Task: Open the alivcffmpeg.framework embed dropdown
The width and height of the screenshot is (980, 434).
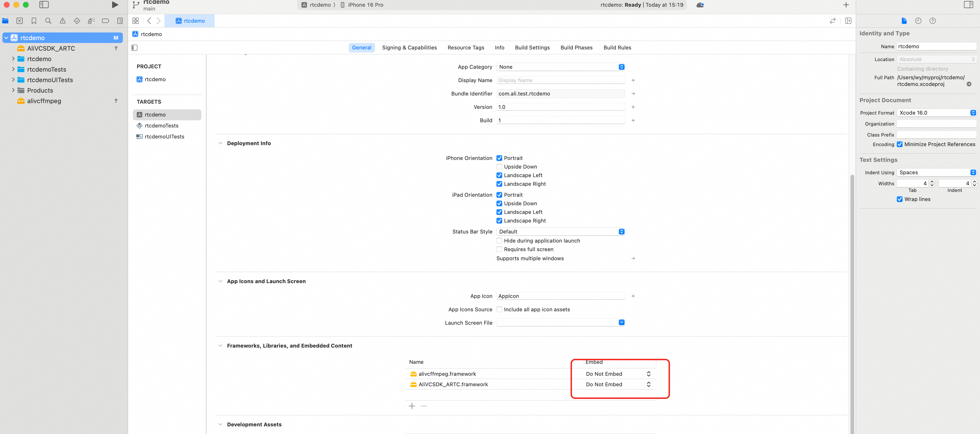Action: [x=617, y=374]
